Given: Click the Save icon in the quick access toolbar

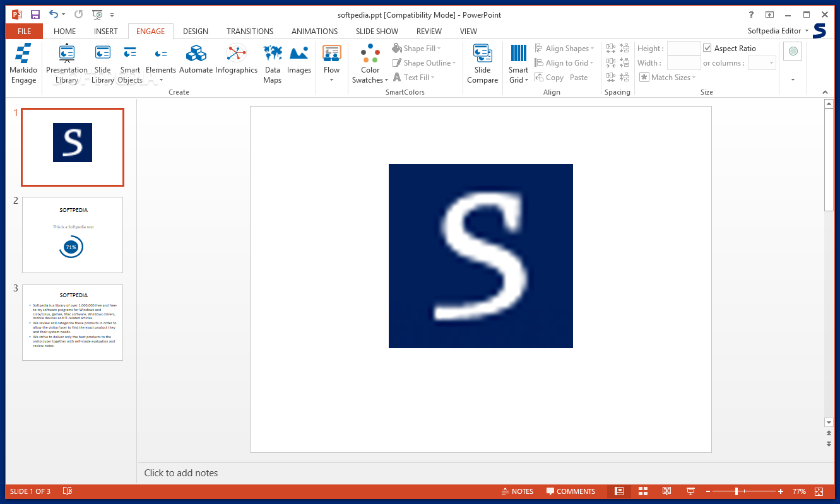Looking at the screenshot, I should (x=35, y=15).
